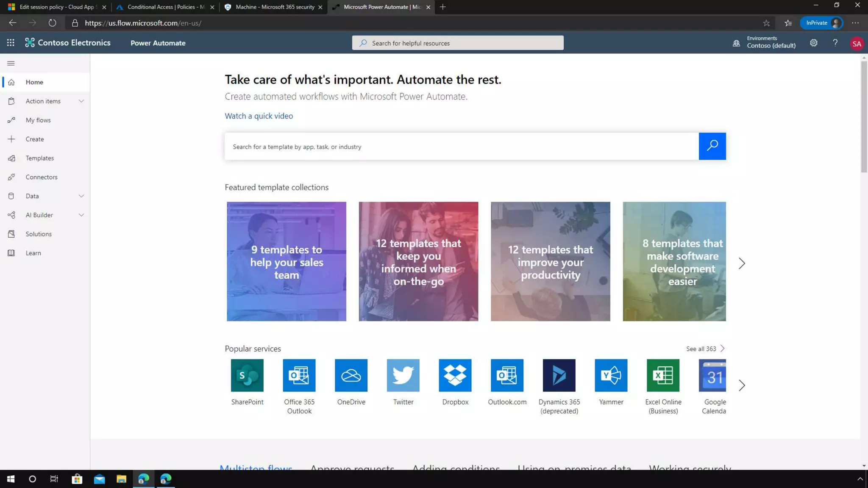Click the page vertical scrollbar thumb
The image size is (868, 488).
(x=864, y=116)
